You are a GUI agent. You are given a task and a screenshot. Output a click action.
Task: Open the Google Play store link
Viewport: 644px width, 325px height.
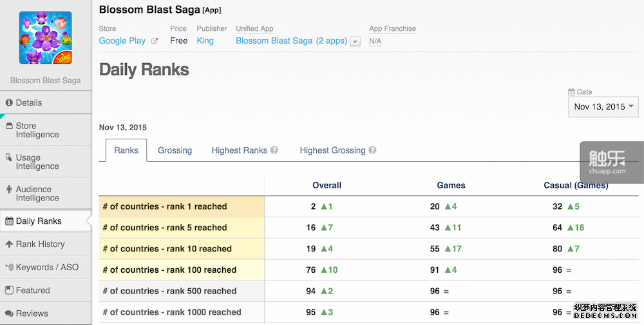coord(122,41)
